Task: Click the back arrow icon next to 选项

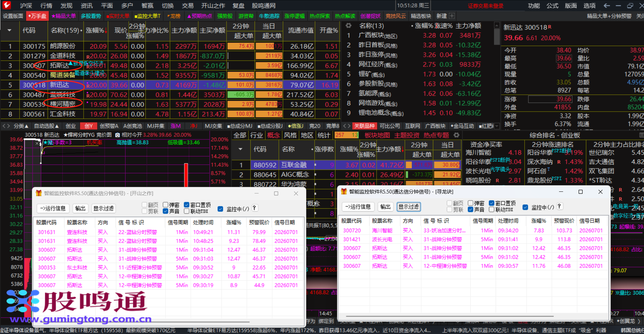Action: [x=607, y=5]
